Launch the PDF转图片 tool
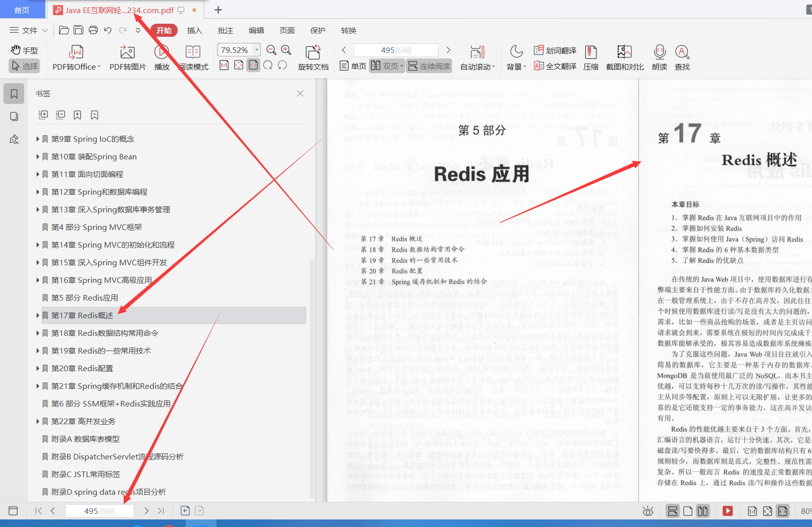Screen dimensions: 812x527 [x=128, y=58]
